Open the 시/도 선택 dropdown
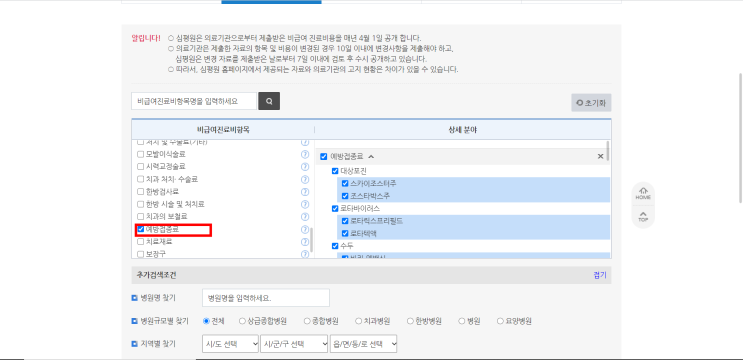The image size is (743, 360). point(230,344)
